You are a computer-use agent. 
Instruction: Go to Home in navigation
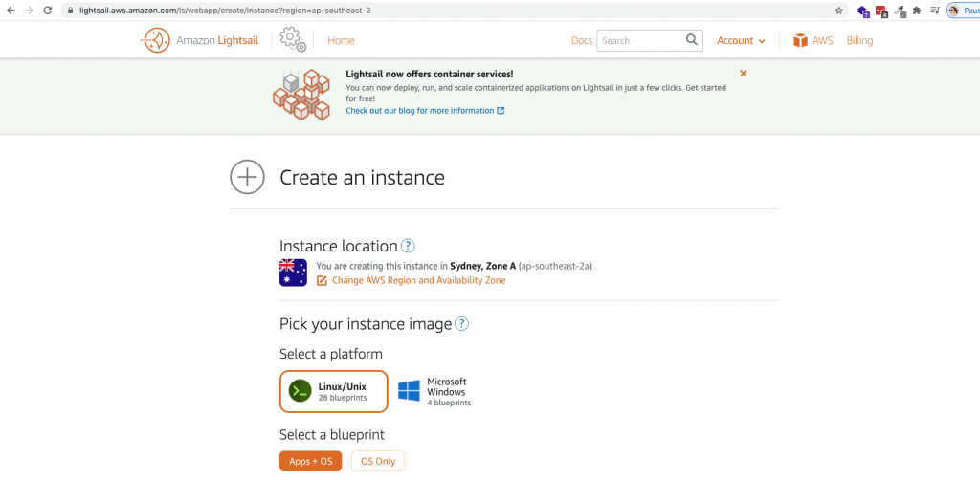tap(341, 41)
